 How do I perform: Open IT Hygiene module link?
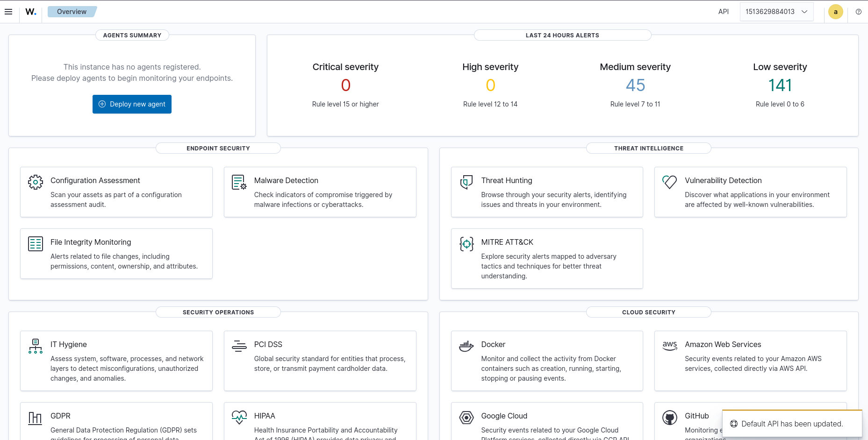point(69,344)
